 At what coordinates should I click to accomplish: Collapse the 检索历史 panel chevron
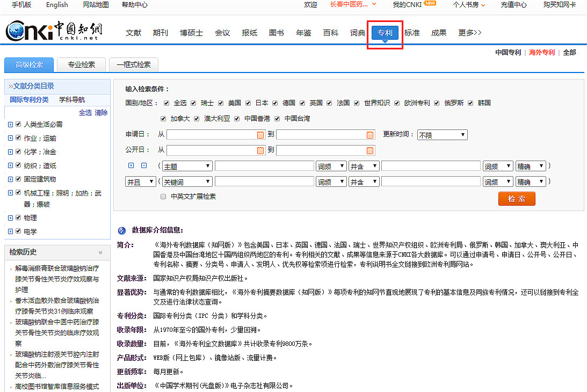click(x=100, y=252)
